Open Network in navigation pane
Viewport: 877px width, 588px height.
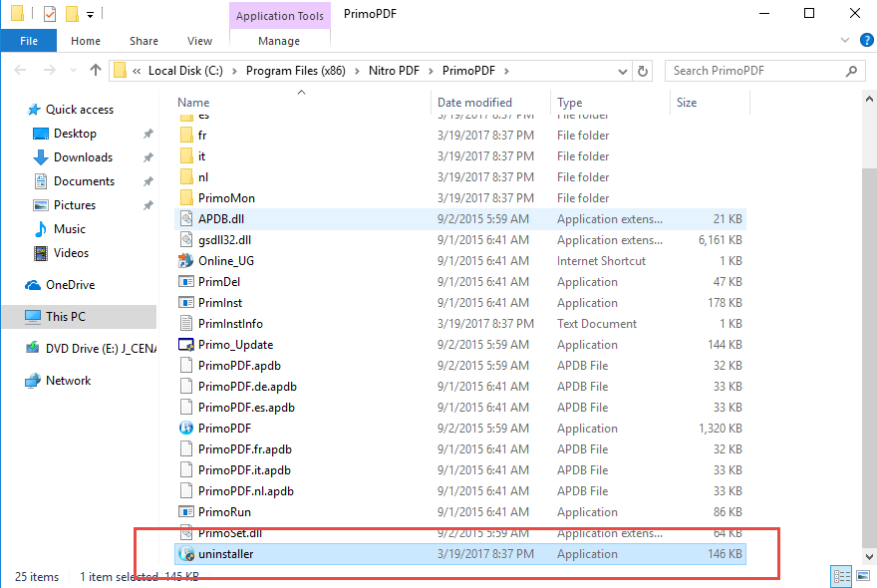click(68, 381)
